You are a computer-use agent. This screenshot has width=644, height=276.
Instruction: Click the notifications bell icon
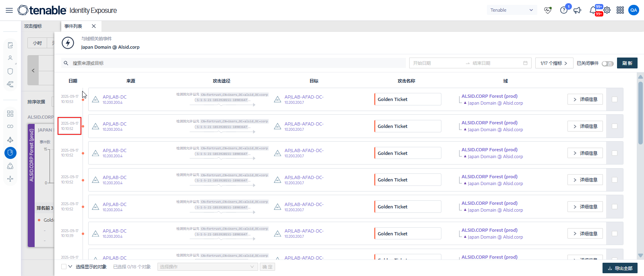593,10
